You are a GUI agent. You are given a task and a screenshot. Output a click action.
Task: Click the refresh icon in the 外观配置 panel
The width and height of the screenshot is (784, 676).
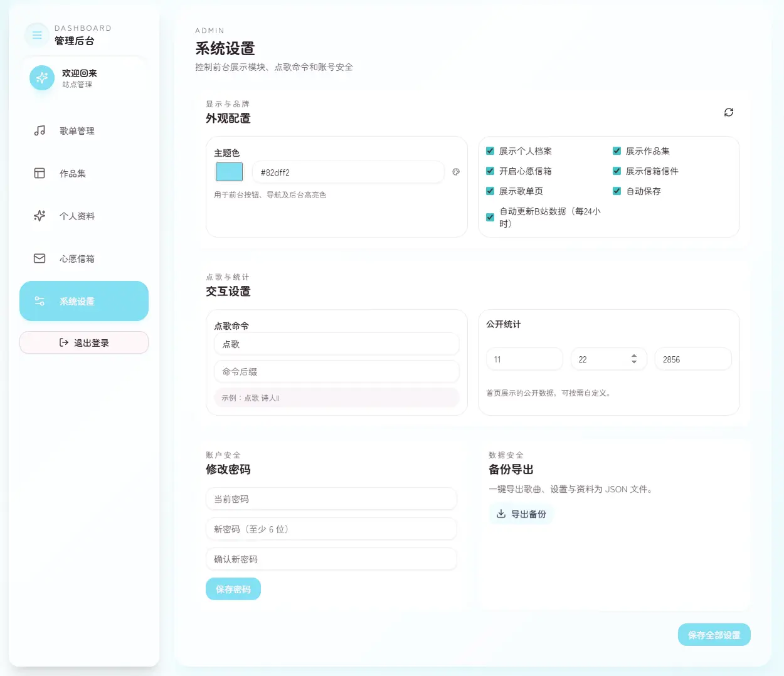[728, 112]
